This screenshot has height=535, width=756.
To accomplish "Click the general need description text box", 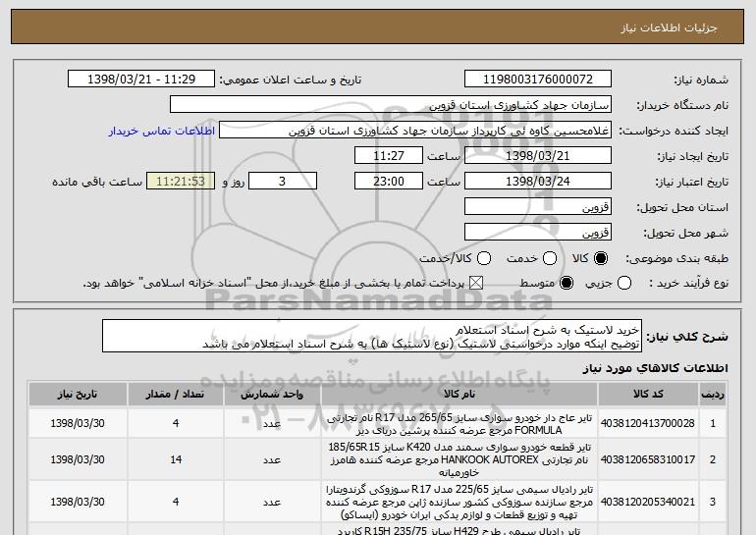I will [372, 336].
